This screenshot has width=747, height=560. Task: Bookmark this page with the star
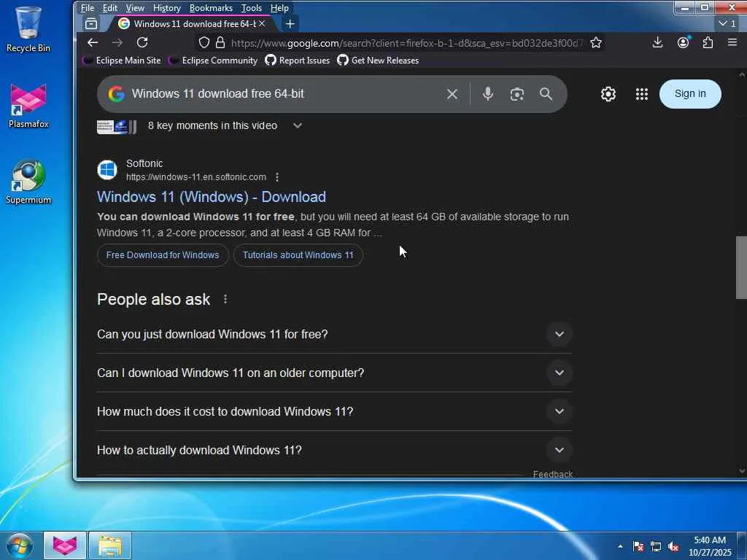click(x=595, y=43)
